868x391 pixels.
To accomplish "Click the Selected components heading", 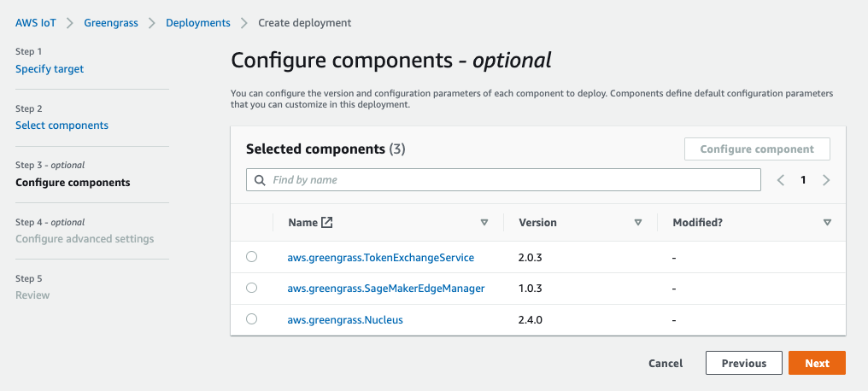I will [325, 149].
